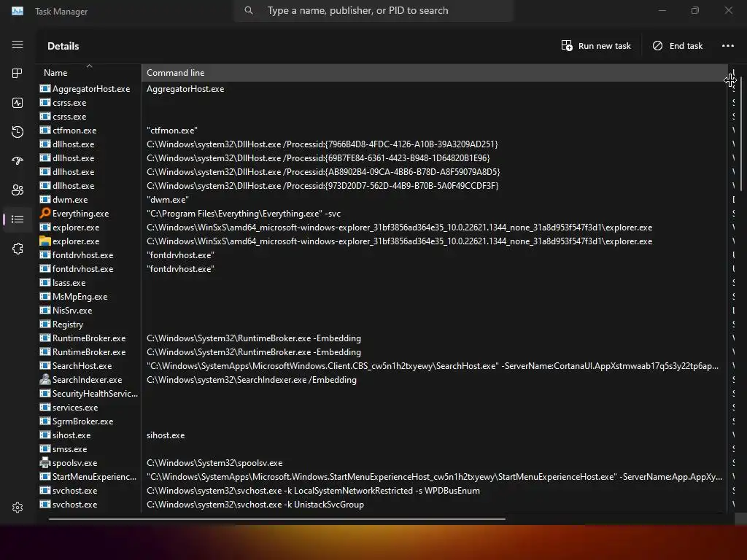
Task: Go to Processes page in sidebar
Action: 18,74
